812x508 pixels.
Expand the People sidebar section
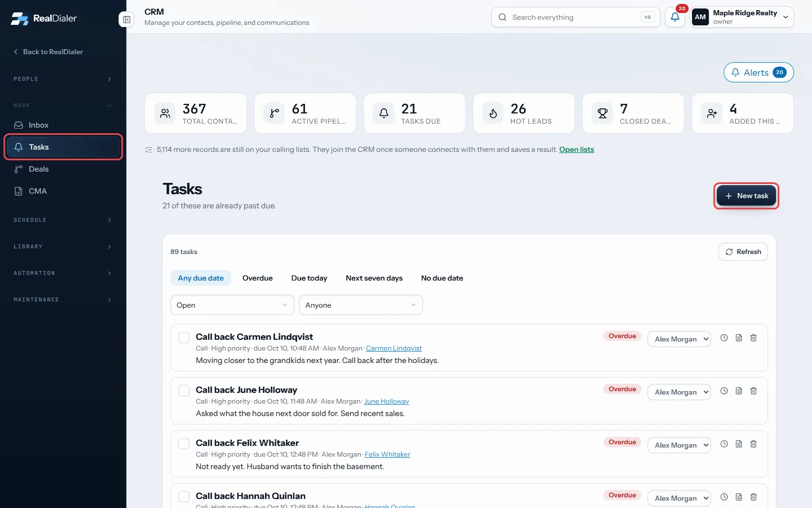click(x=63, y=79)
